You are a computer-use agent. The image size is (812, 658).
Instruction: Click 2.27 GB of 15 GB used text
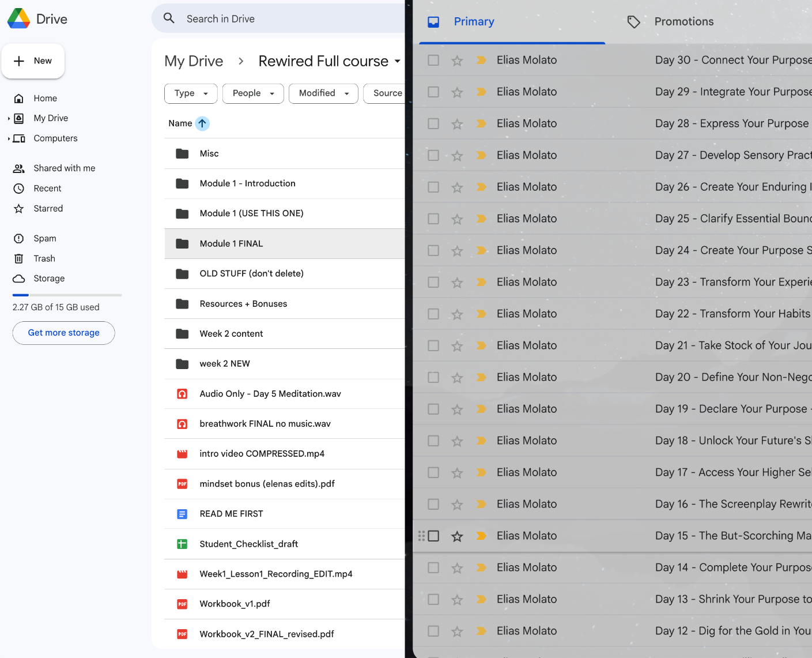click(x=56, y=307)
